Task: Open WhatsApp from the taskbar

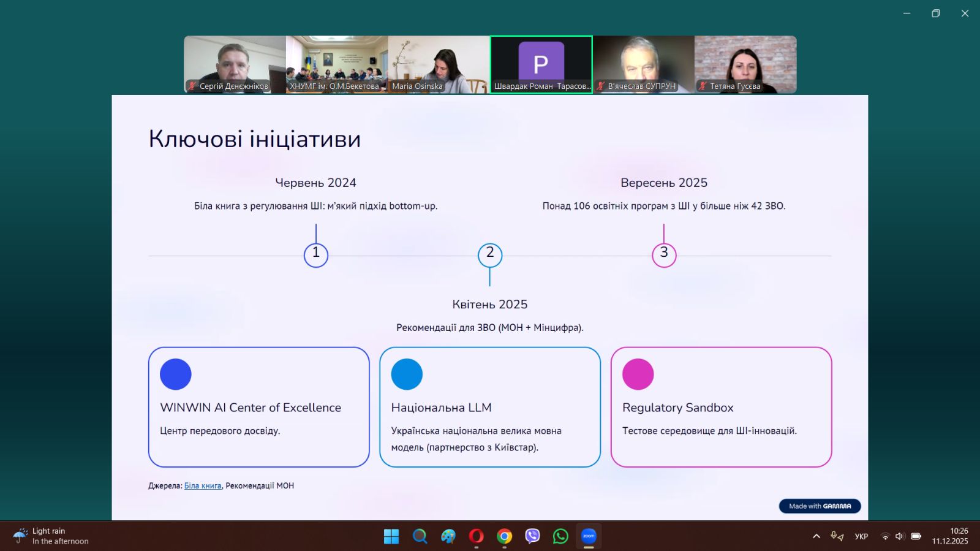Action: [x=560, y=536]
